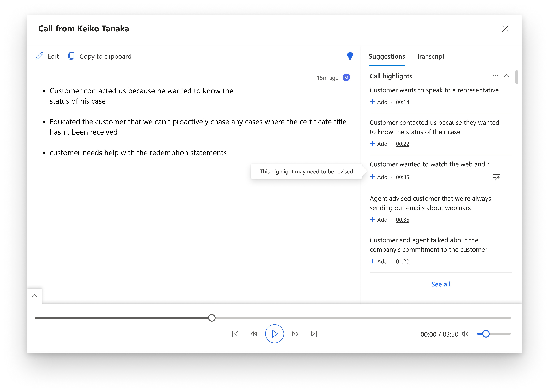
Task: Jump to timestamp 01:20
Action: 403,261
